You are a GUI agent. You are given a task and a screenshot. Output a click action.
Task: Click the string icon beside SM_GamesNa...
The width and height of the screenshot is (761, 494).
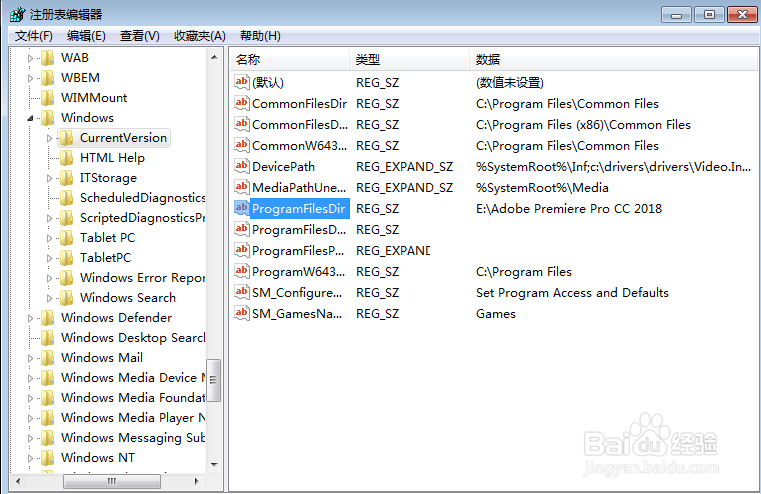pos(241,313)
